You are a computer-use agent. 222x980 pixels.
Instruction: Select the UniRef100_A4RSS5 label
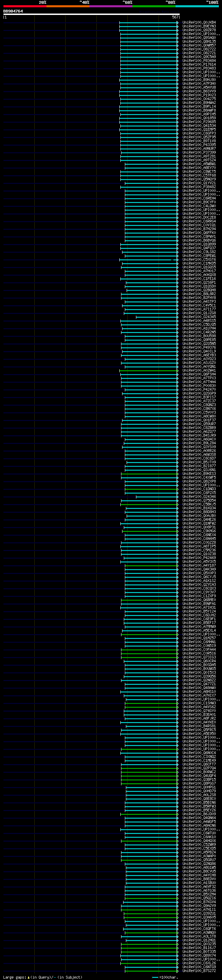point(199,321)
